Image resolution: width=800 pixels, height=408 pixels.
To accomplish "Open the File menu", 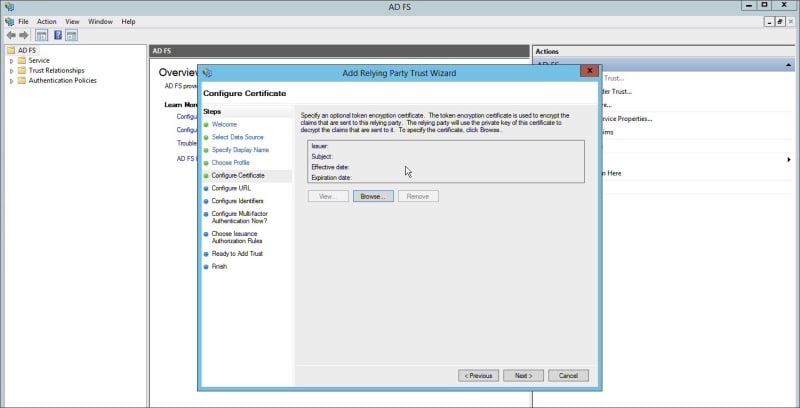I will [23, 21].
